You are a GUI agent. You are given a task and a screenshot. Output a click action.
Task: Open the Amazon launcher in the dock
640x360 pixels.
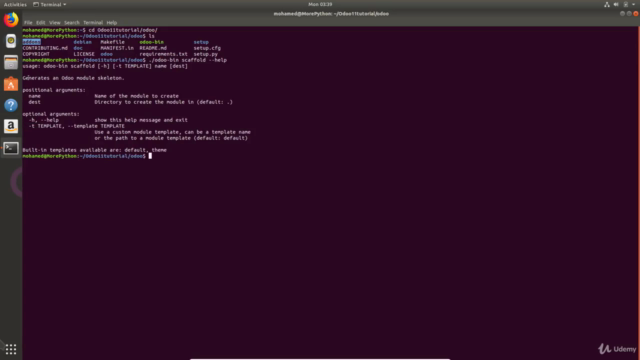pyautogui.click(x=11, y=127)
